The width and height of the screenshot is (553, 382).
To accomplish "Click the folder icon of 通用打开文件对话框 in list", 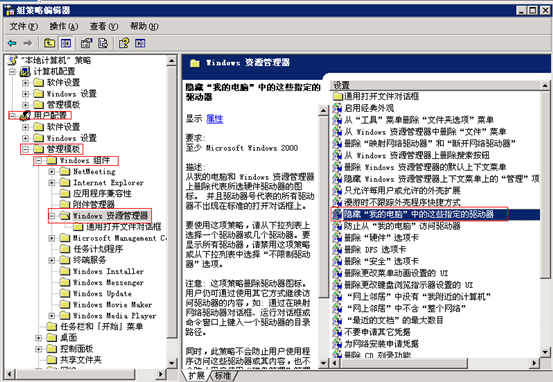I will [x=338, y=96].
